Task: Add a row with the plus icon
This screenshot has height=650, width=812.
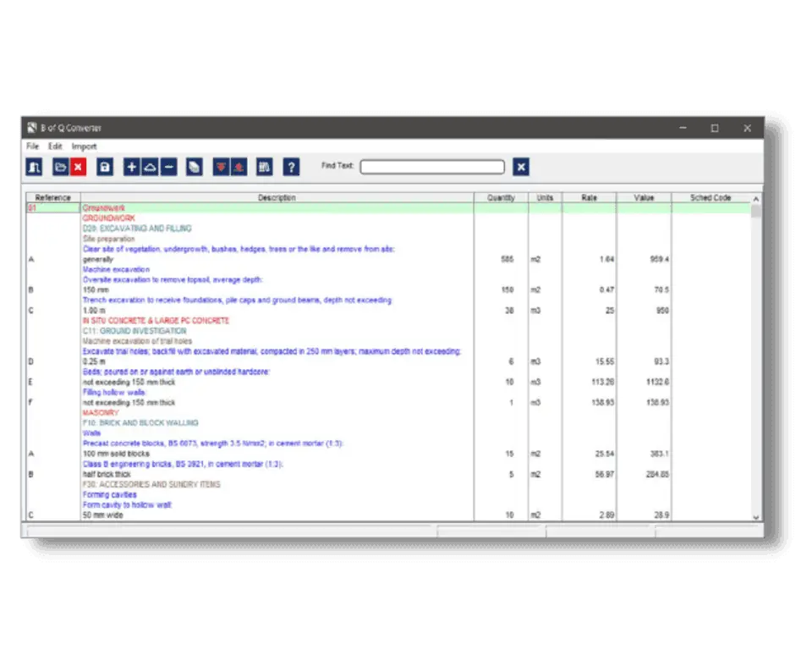Action: (x=132, y=167)
